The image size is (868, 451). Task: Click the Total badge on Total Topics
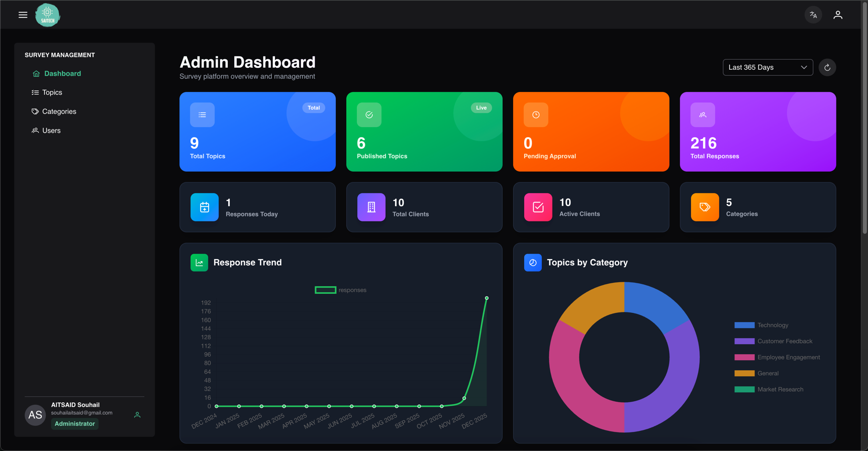(314, 108)
